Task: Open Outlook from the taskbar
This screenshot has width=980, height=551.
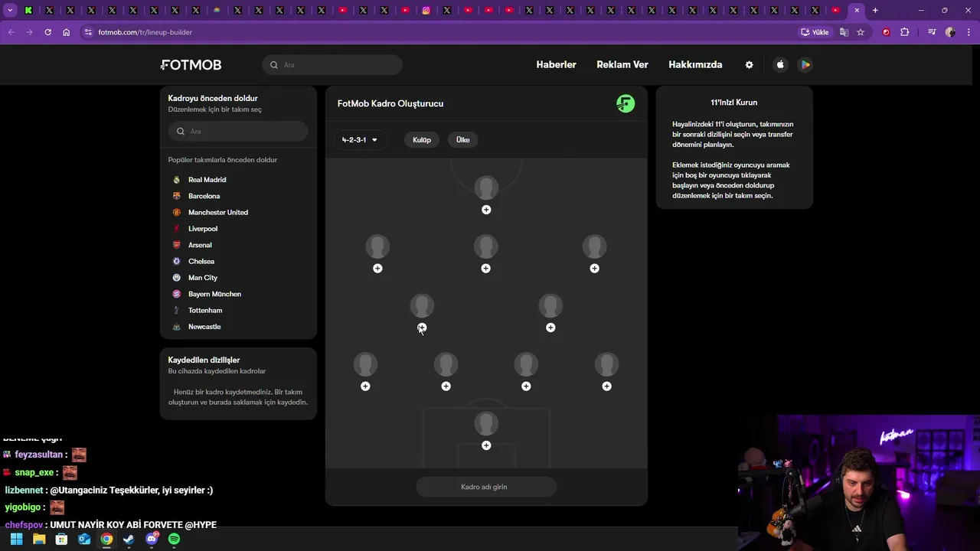Action: pyautogui.click(x=84, y=540)
